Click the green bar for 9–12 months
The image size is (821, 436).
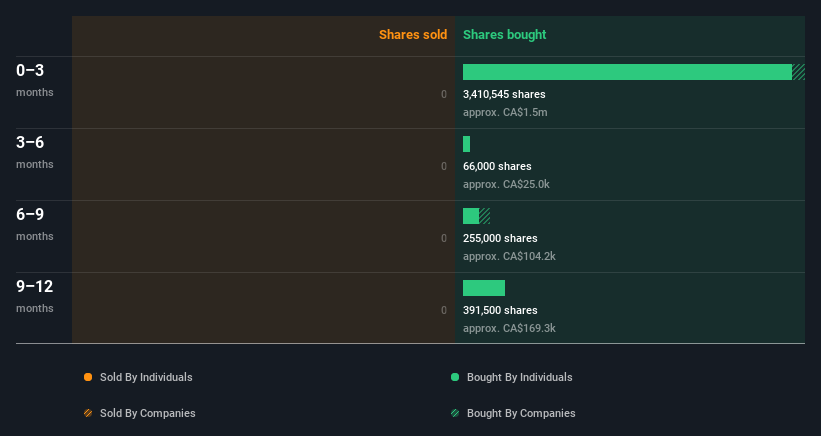click(484, 288)
